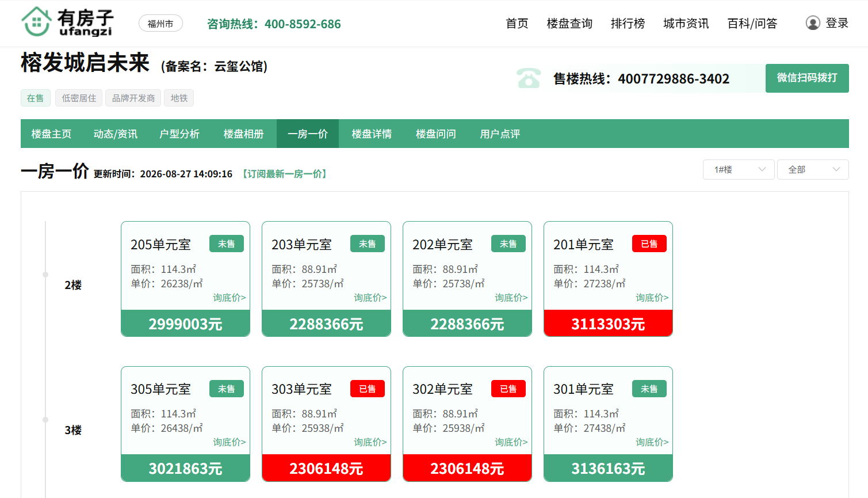The width and height of the screenshot is (868, 498).
Task: Open 楼盘查询 in top navigation
Action: pos(569,24)
